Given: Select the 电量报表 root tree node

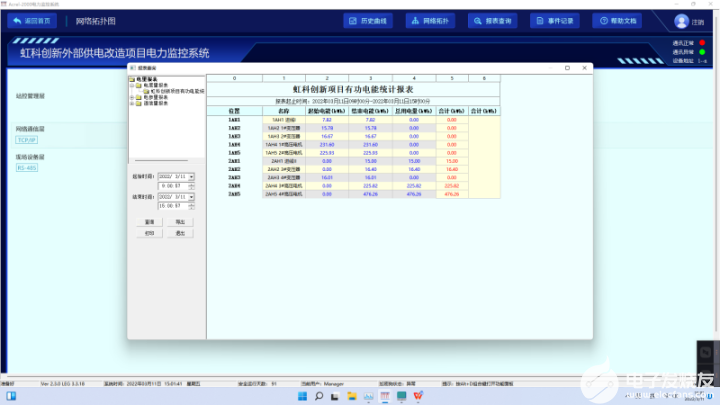Looking at the screenshot, I should pos(146,79).
